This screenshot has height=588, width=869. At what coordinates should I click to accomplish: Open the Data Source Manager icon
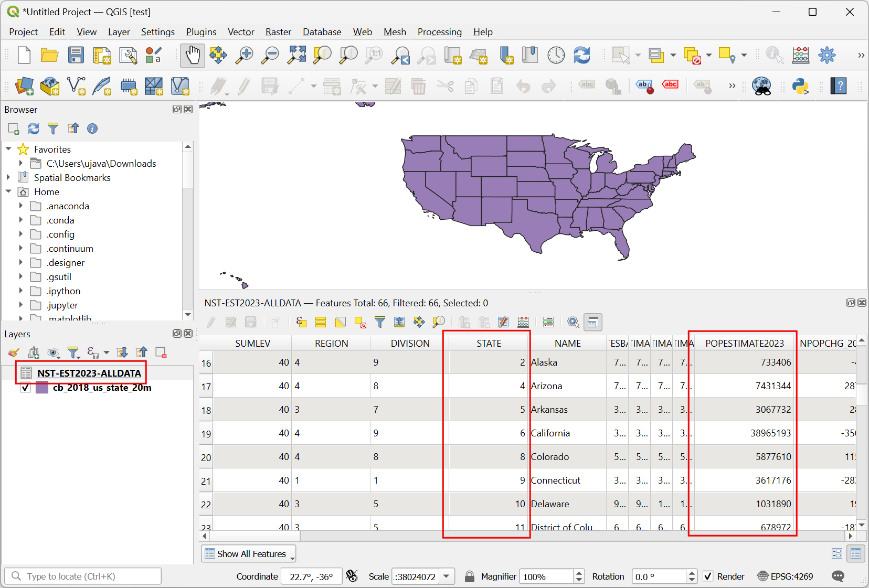pyautogui.click(x=24, y=86)
